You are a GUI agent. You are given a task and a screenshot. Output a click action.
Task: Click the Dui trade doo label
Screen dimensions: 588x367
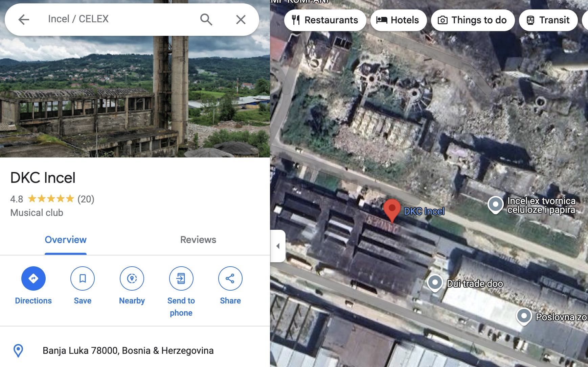coord(475,284)
